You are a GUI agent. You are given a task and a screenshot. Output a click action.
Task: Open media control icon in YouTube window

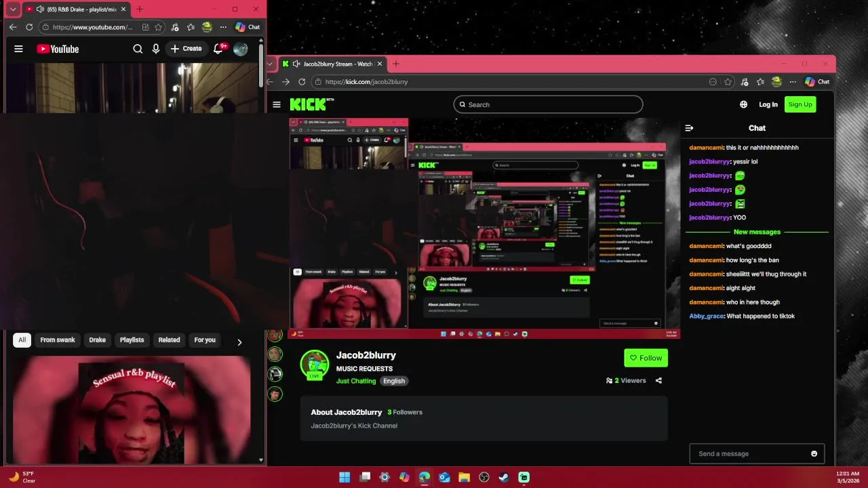175,27
